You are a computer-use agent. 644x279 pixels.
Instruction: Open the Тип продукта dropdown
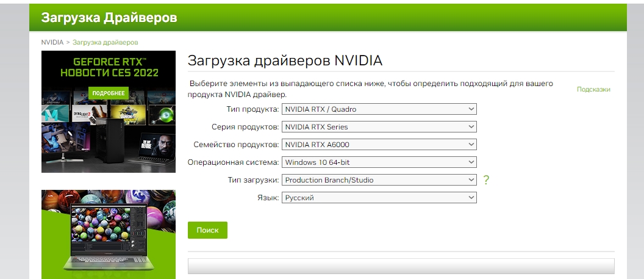click(x=379, y=109)
